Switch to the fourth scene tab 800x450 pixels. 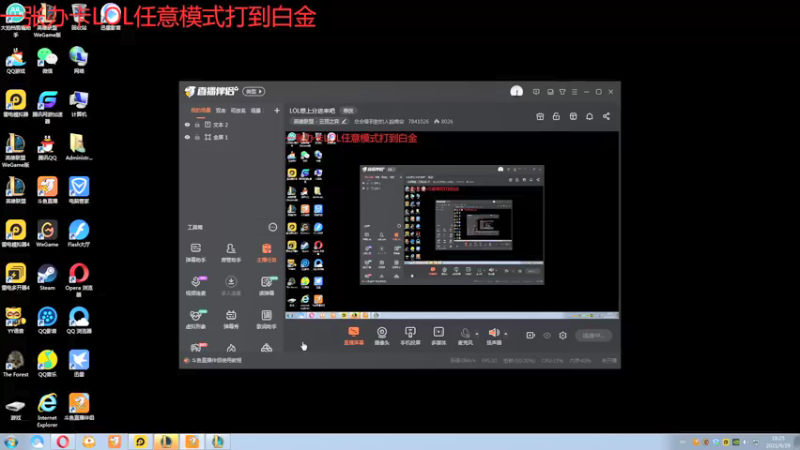coord(256,110)
